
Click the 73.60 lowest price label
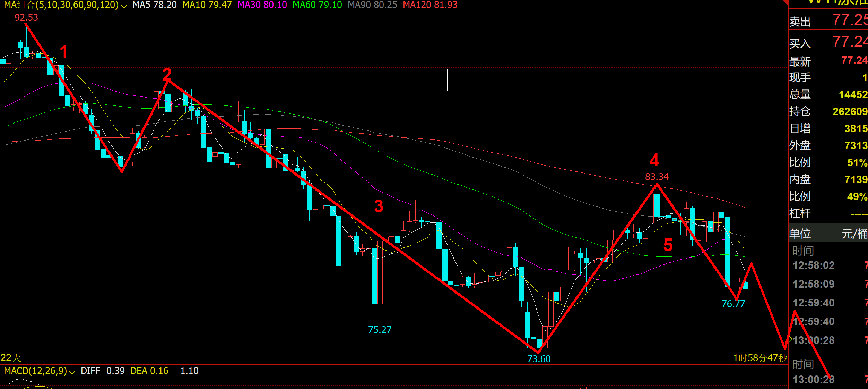pos(539,359)
